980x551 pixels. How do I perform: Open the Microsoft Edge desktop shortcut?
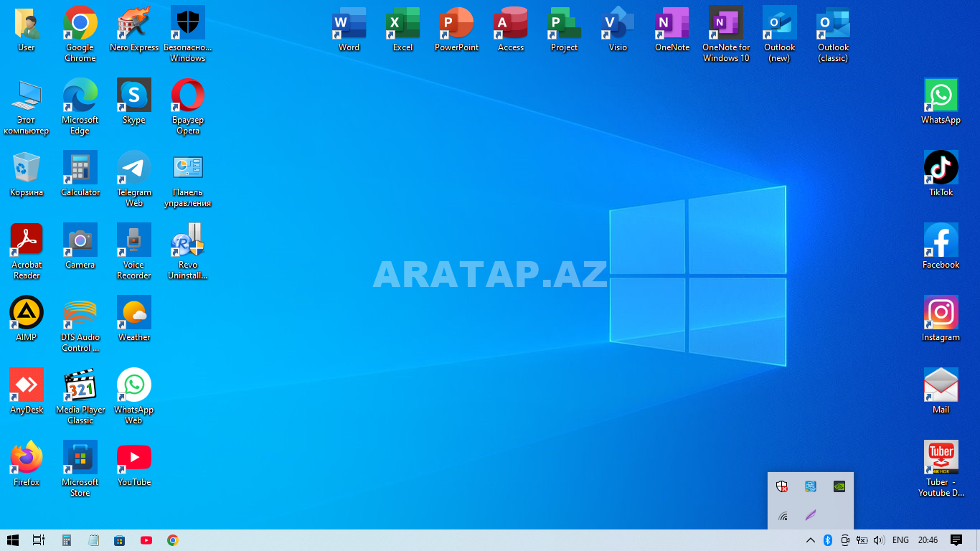80,106
